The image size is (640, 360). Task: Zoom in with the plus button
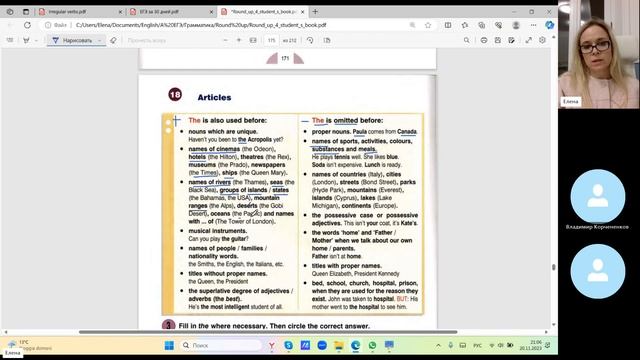pos(239,40)
